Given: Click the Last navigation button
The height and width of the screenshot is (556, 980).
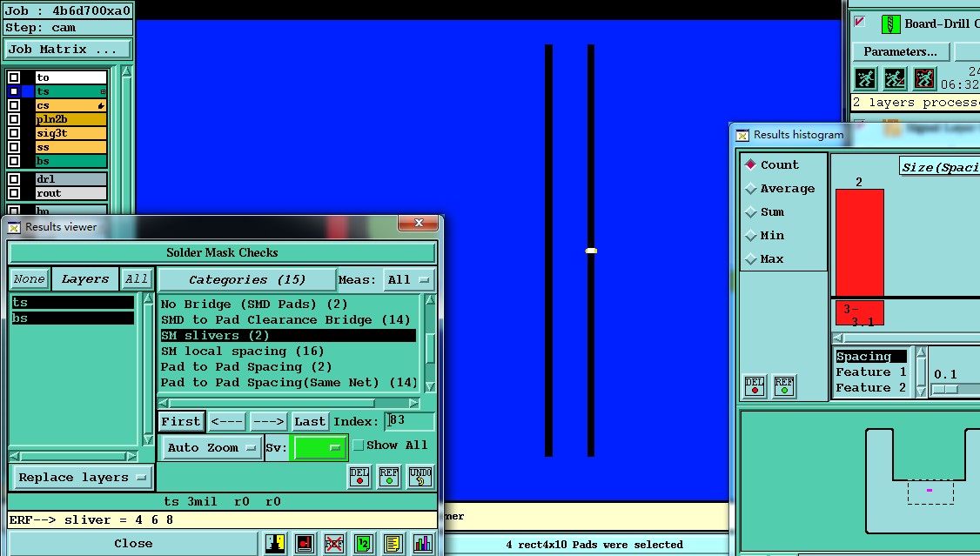Looking at the screenshot, I should (310, 422).
